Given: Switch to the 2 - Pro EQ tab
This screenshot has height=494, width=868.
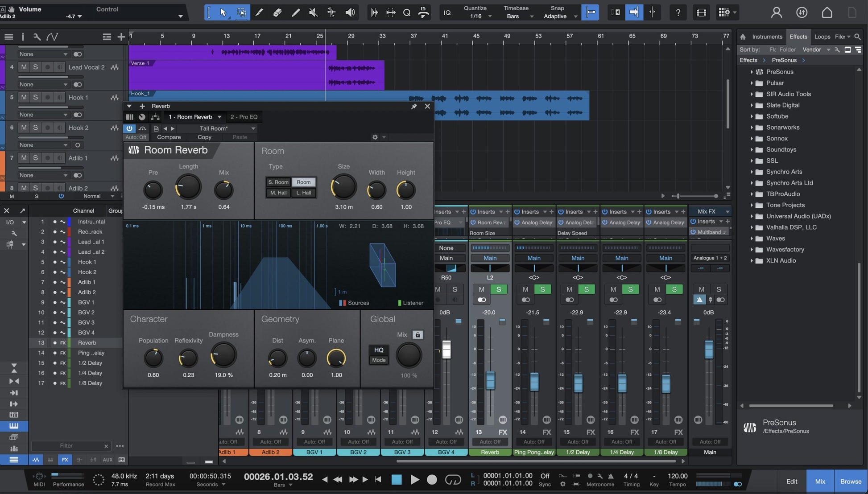Looking at the screenshot, I should coord(244,117).
